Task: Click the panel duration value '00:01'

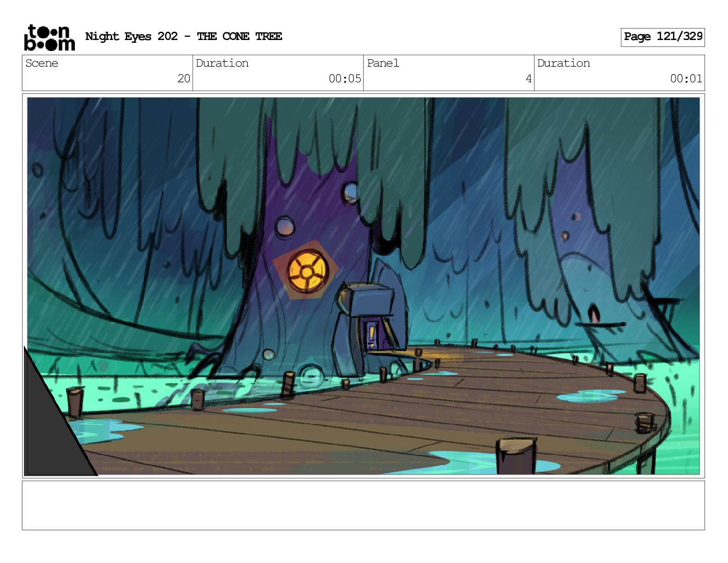Action: [686, 79]
